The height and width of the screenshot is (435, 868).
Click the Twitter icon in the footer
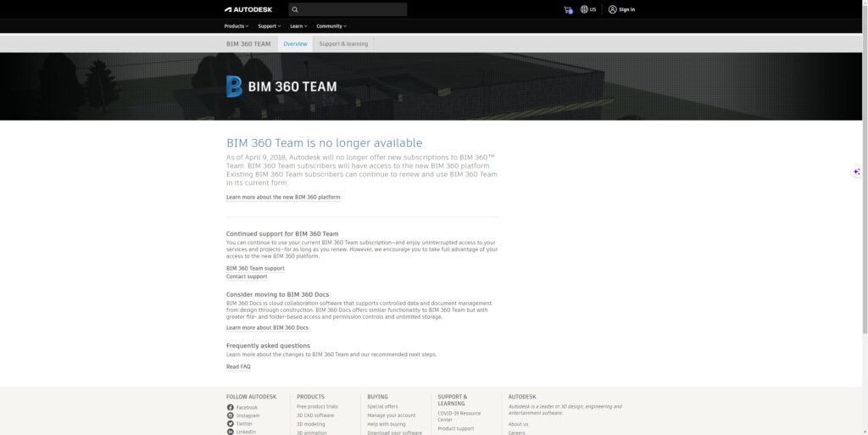click(x=231, y=424)
